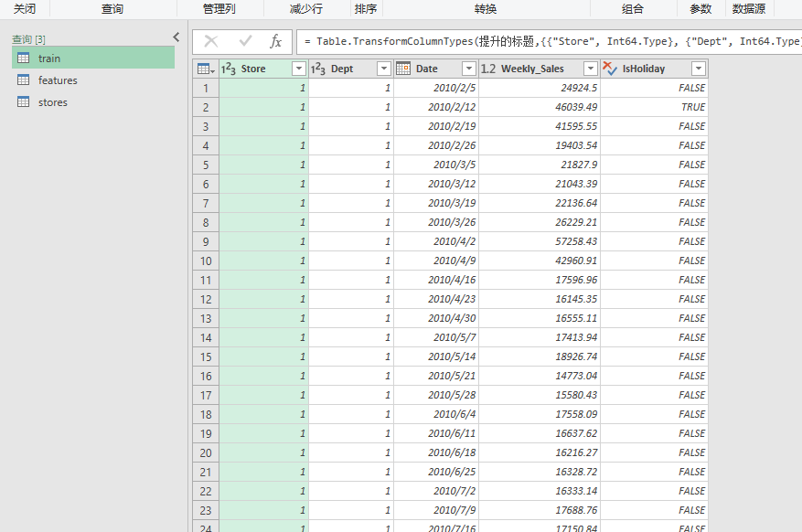Open Weekly_Sales column filter dropdown

tap(590, 69)
